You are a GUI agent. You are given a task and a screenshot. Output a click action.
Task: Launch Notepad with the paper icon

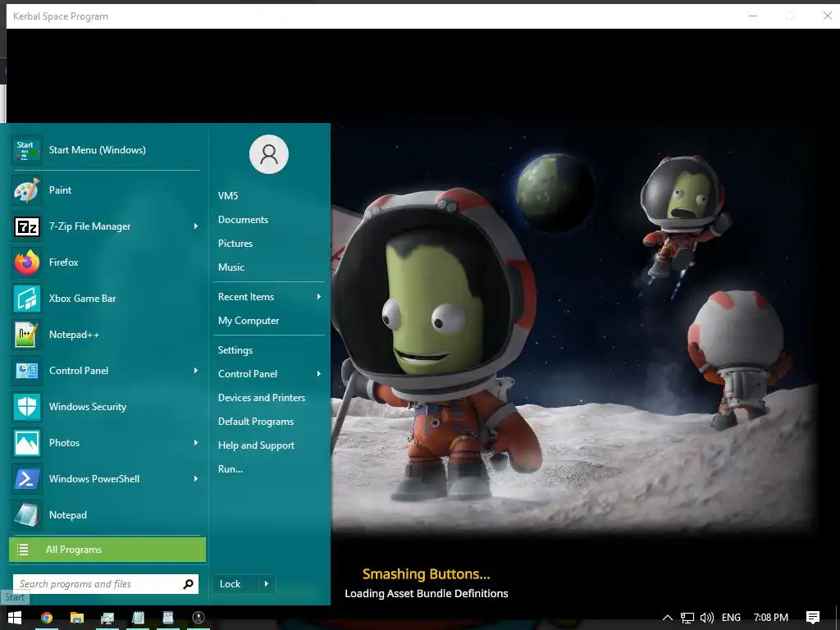click(x=106, y=515)
